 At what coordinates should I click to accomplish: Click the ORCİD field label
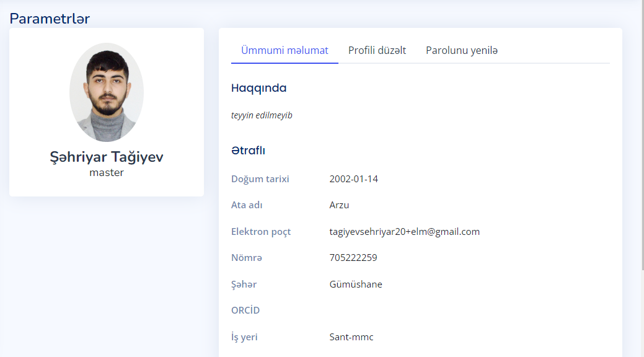point(245,311)
